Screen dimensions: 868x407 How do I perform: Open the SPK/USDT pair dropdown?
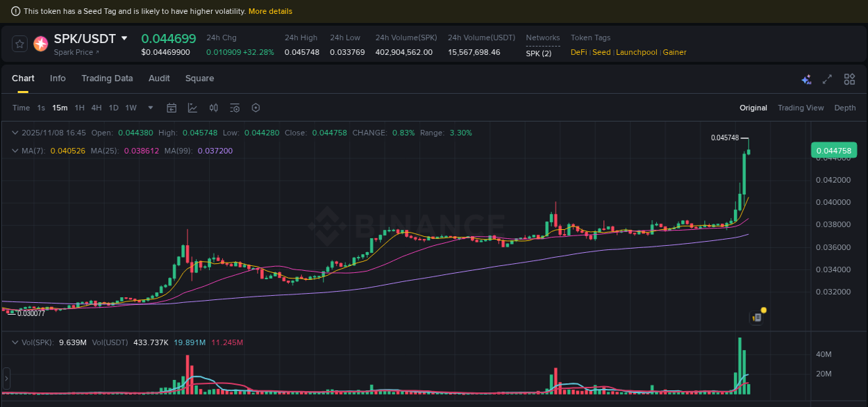click(124, 38)
